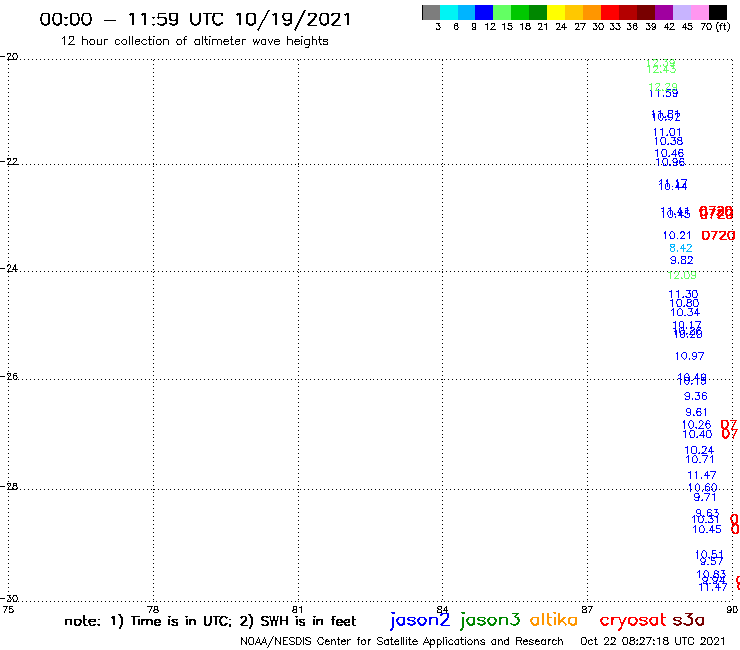
Task: Click the red 0720 label beside 10.21
Action: (718, 235)
